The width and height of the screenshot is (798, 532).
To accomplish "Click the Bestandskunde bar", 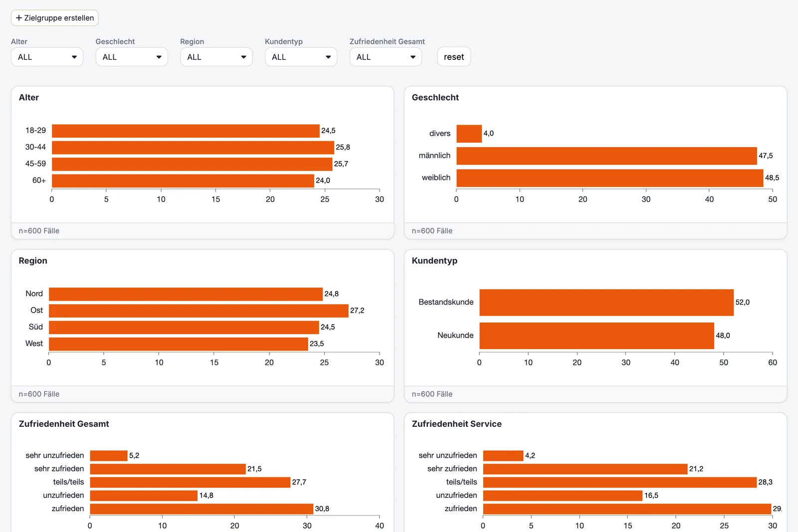I will (x=606, y=302).
